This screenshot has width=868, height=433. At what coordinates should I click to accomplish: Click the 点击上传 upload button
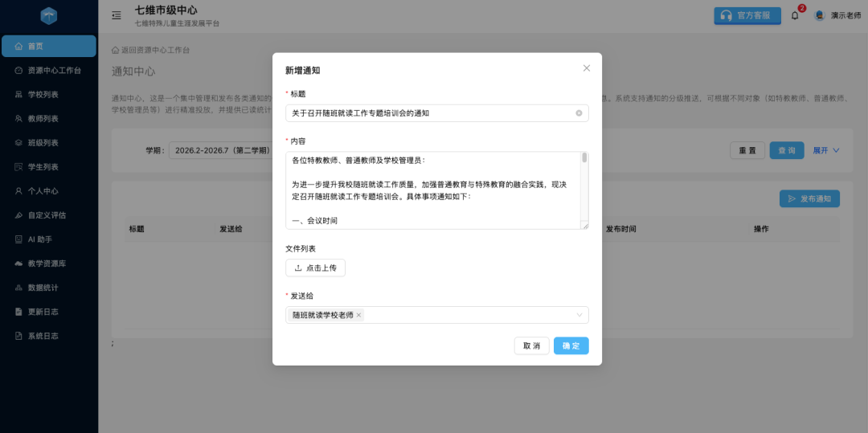tap(316, 268)
